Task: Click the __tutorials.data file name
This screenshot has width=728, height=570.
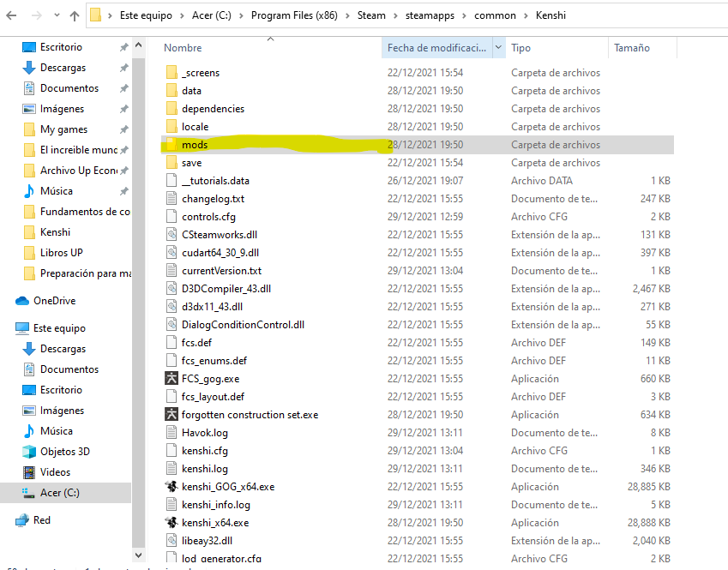Action: pyautogui.click(x=215, y=181)
